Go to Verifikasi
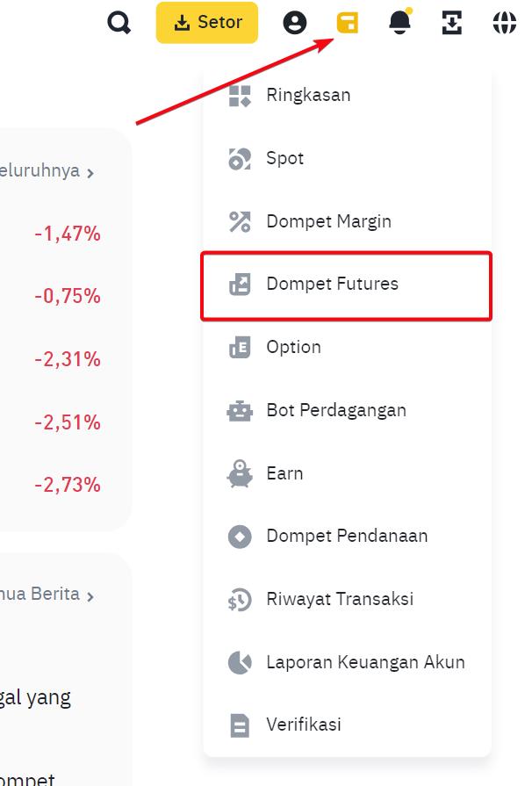This screenshot has height=786, width=532. tap(303, 725)
